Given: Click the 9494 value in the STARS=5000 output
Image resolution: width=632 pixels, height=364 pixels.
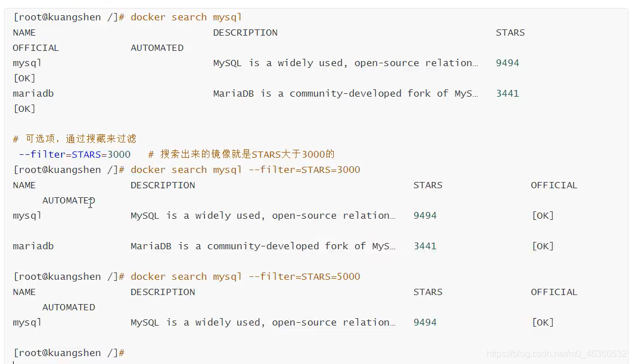Looking at the screenshot, I should (x=425, y=323).
